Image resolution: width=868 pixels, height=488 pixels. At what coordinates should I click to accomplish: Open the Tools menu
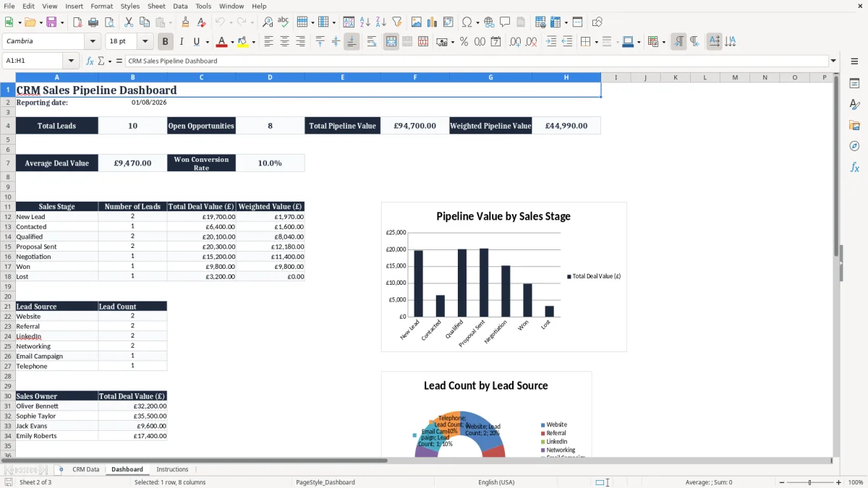pyautogui.click(x=203, y=6)
